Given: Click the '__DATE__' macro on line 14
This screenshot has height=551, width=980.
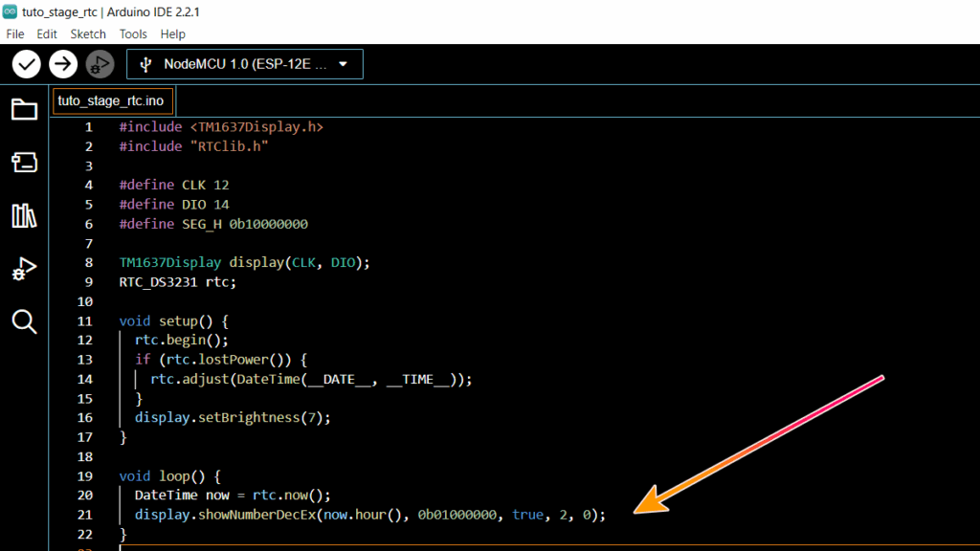Looking at the screenshot, I should click(x=340, y=379).
